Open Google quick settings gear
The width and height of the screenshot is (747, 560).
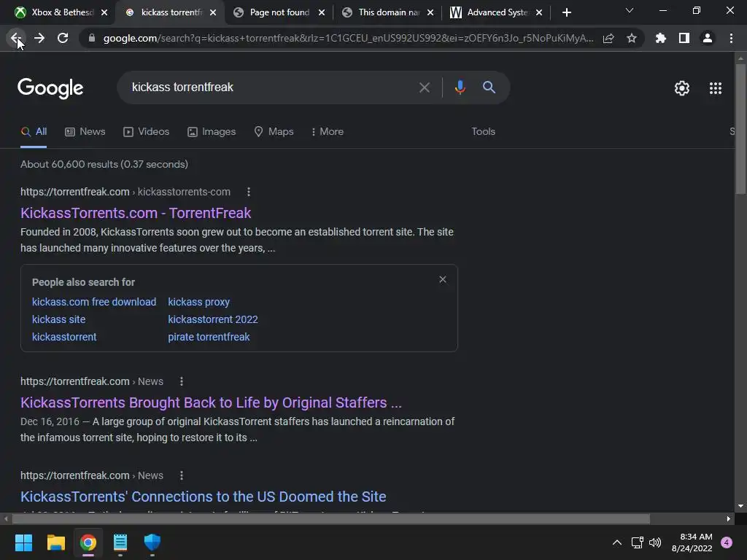tap(682, 88)
